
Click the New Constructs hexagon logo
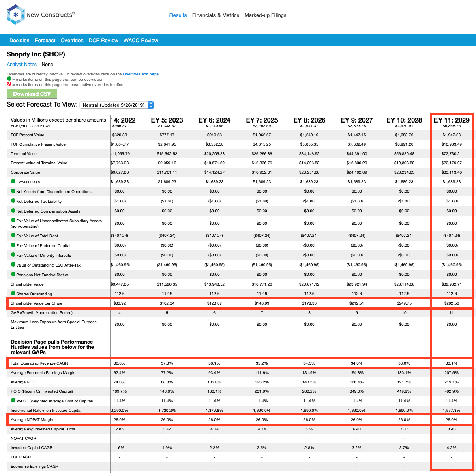tap(15, 15)
